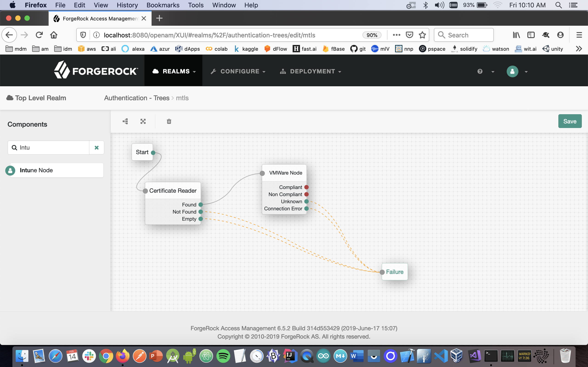The height and width of the screenshot is (367, 588).
Task: Click the full screen expand icon
Action: (x=143, y=121)
